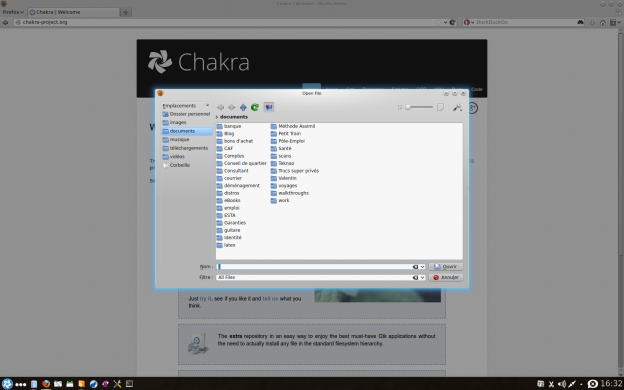Close the Emplacements panel
The image size is (624, 390).
point(207,105)
